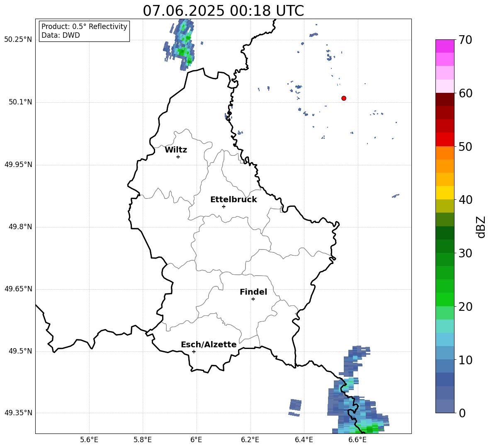Click the Findel cross marker
491x448 pixels.
[253, 299]
